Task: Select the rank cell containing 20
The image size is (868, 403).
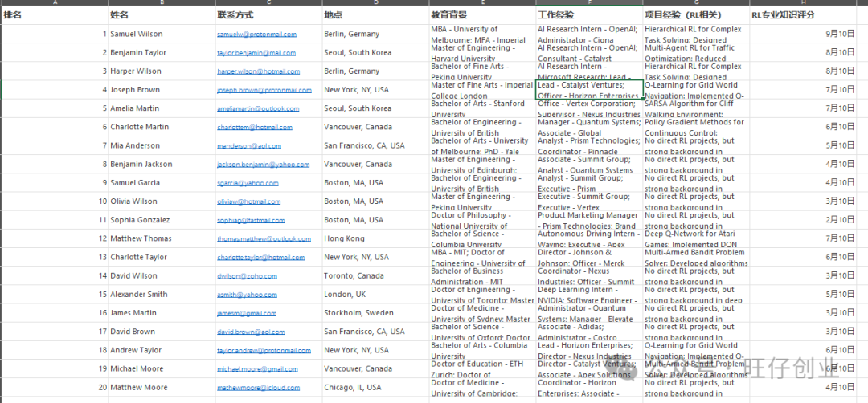Action: click(x=102, y=388)
